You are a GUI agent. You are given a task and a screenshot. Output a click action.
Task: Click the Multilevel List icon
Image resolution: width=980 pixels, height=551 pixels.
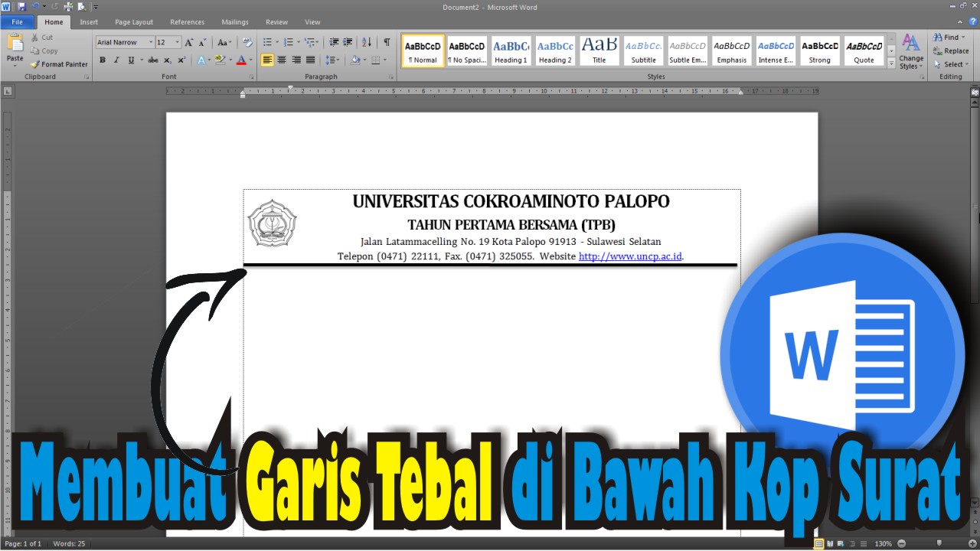click(x=309, y=43)
